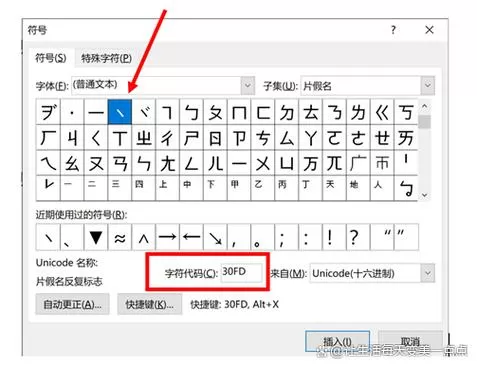Click the ? help button in title bar
Screen dimensions: 477x368
pyautogui.click(x=393, y=30)
